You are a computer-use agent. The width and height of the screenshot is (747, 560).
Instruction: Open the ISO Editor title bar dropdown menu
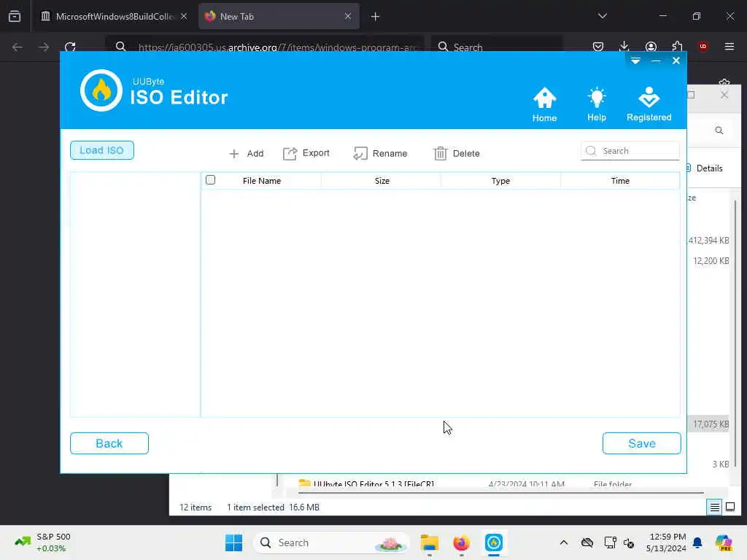(x=635, y=61)
